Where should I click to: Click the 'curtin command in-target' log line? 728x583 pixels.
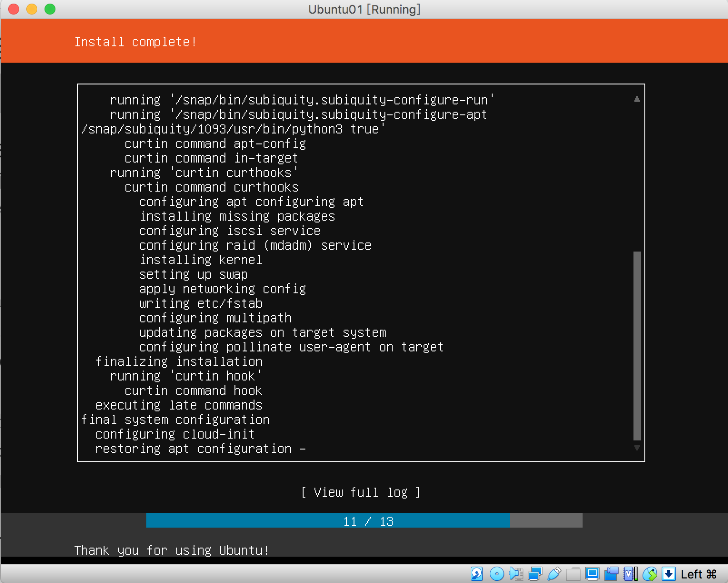[212, 158]
